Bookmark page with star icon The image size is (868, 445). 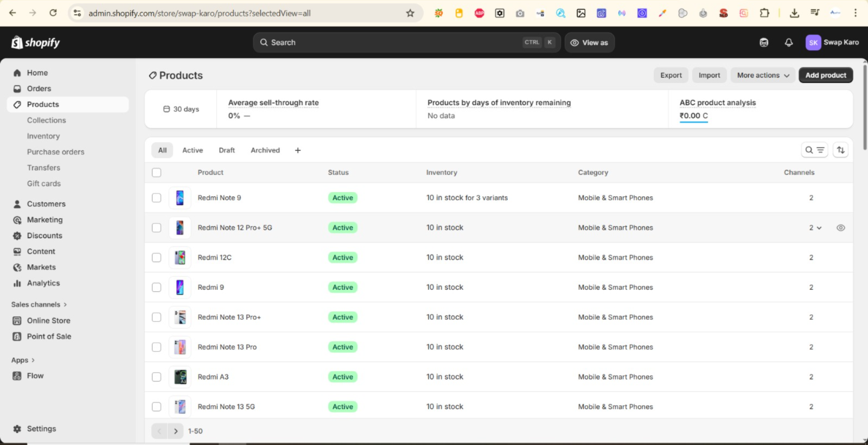[x=410, y=13]
